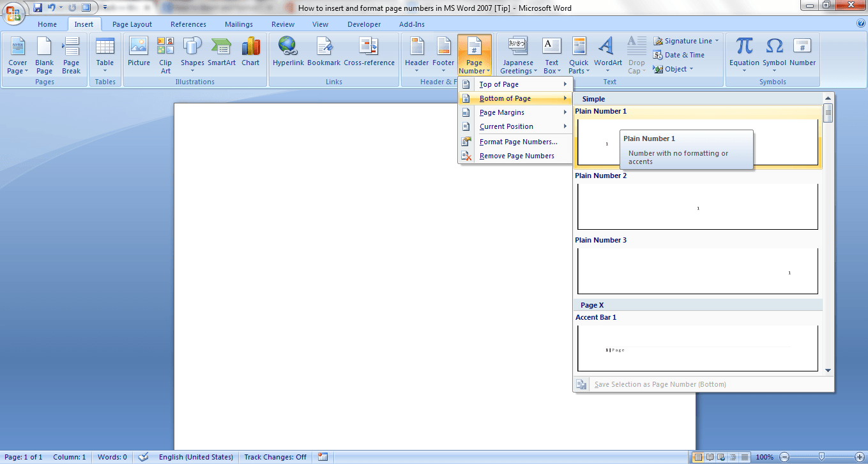Insert a Blank Page
This screenshot has width=868, height=464.
[x=45, y=56]
